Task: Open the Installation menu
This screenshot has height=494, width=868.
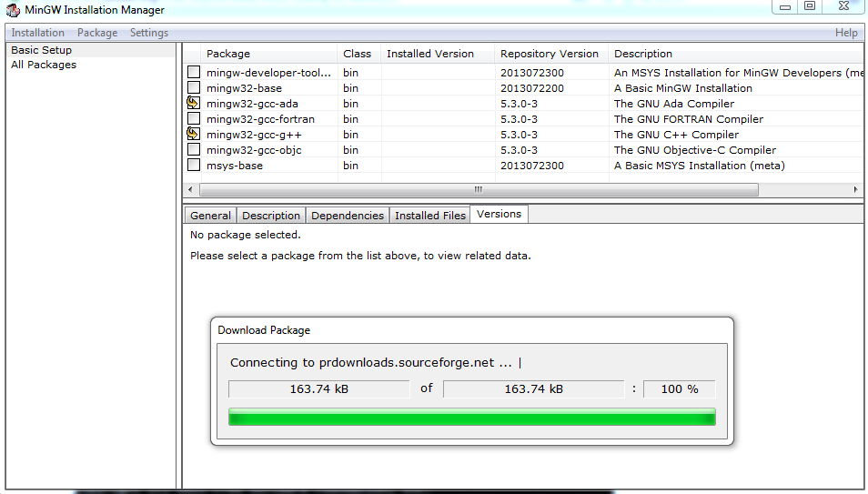Action: pos(37,33)
